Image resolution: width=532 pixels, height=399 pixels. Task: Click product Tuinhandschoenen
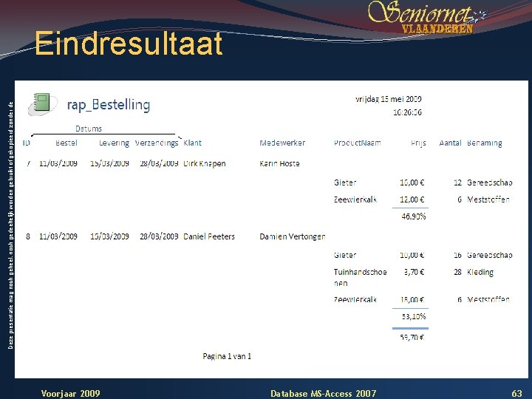(361, 278)
